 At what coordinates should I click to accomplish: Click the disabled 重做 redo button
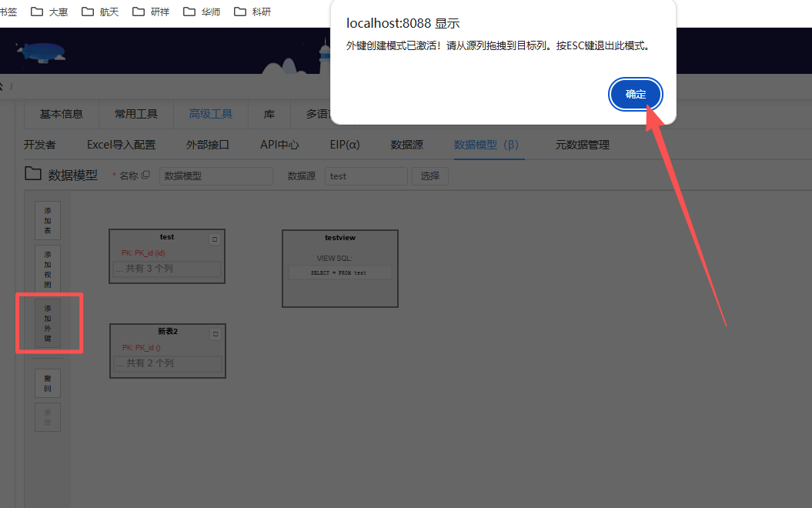pyautogui.click(x=48, y=417)
